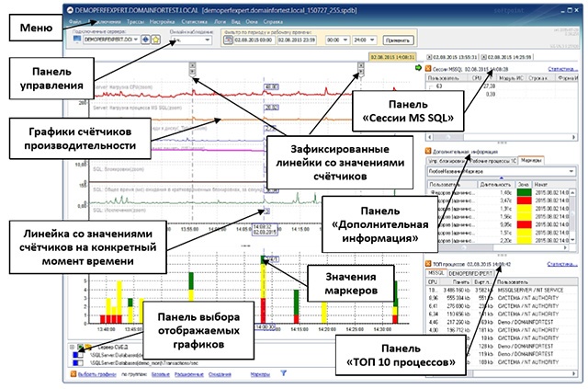Click the blue diamond icon beside the server dropdown

coord(145,40)
